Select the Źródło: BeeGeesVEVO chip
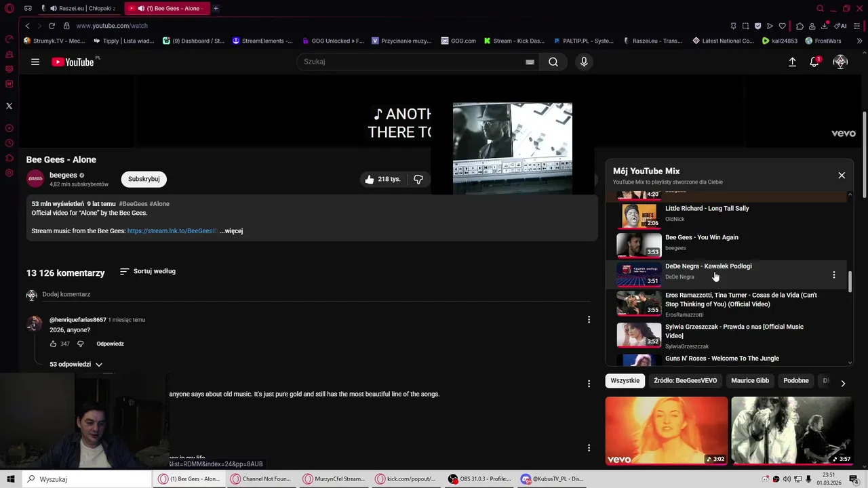This screenshot has width=868, height=488. tap(685, 381)
